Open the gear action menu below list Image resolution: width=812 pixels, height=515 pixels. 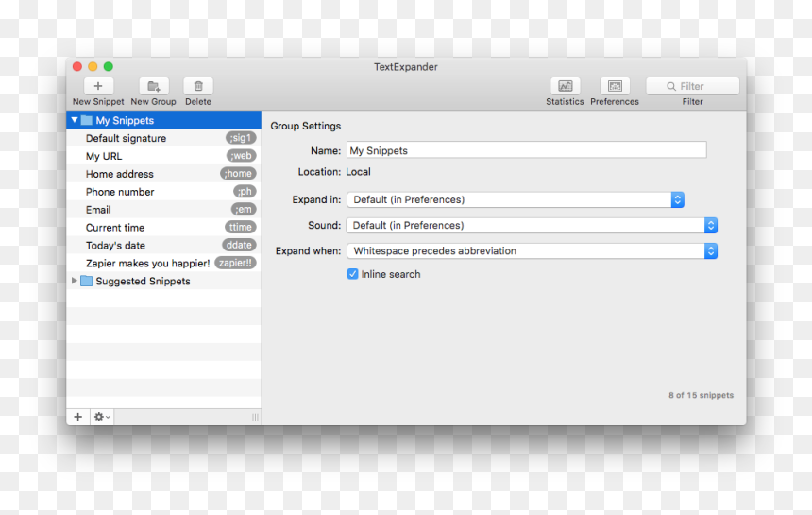pyautogui.click(x=102, y=417)
